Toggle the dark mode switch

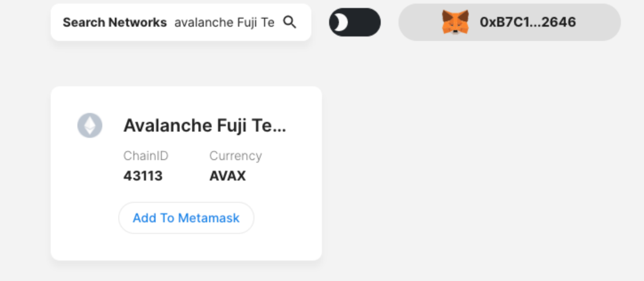tap(355, 22)
